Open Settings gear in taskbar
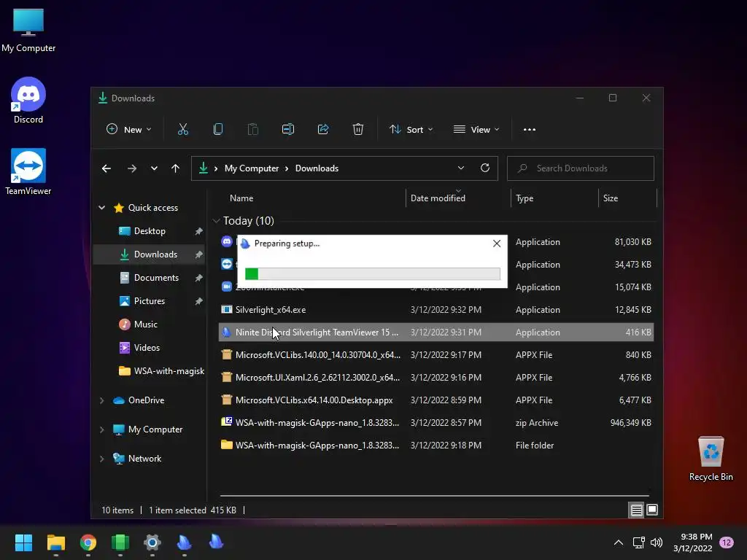 (x=152, y=542)
